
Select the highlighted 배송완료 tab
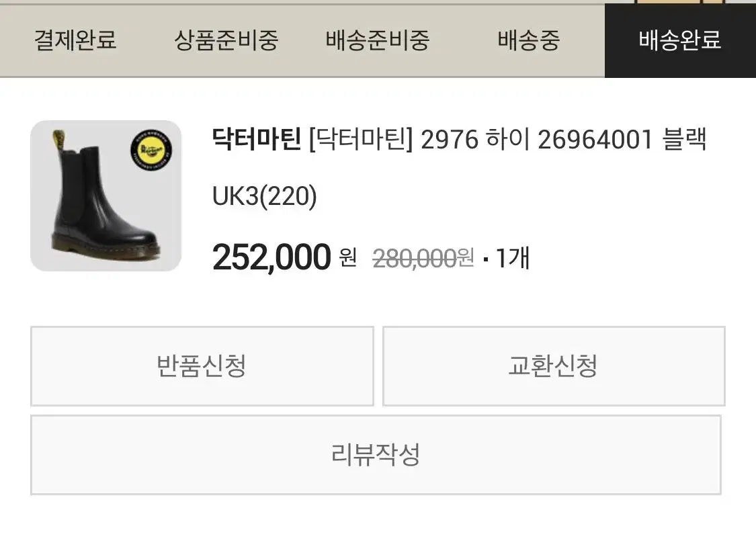(x=680, y=40)
